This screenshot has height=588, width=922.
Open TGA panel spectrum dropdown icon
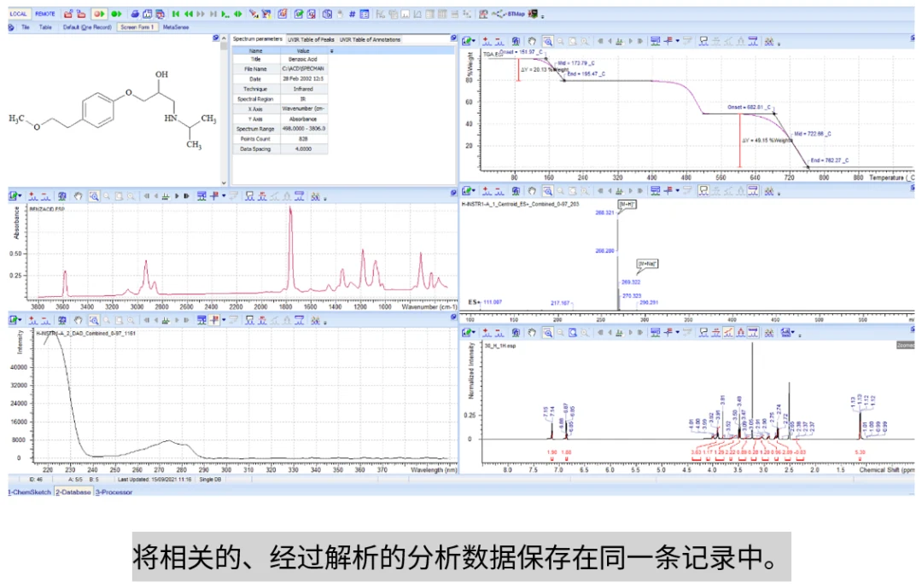[x=469, y=41]
